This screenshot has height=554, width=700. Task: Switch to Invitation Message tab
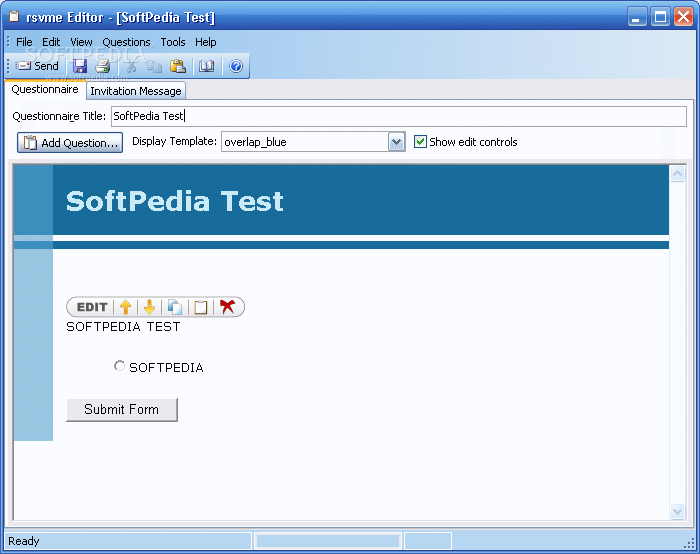pyautogui.click(x=136, y=91)
